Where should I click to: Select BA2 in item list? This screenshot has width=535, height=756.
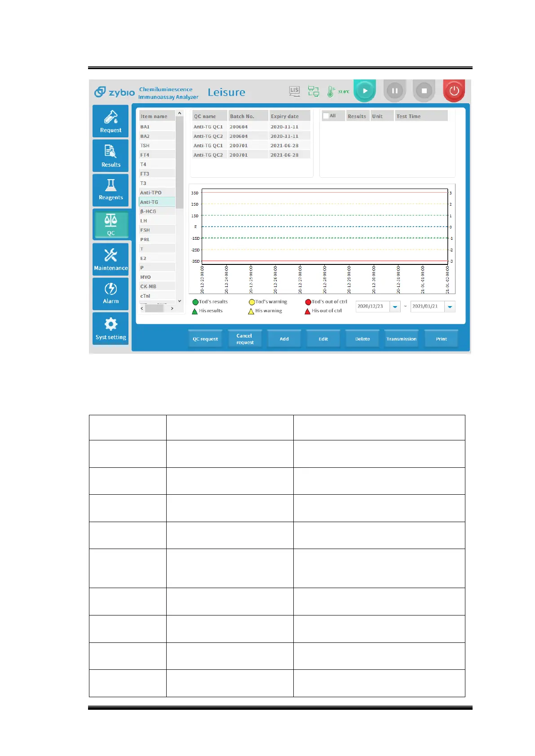pyautogui.click(x=157, y=136)
